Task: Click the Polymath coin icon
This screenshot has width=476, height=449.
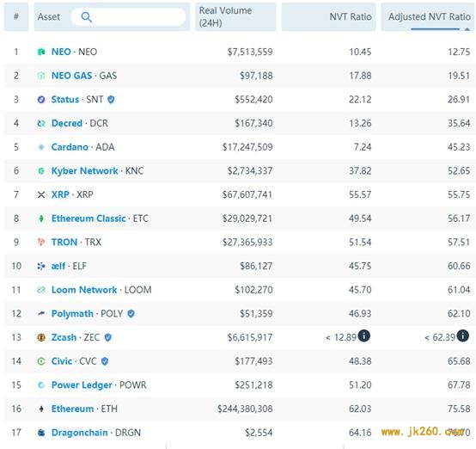Action: coord(41,314)
